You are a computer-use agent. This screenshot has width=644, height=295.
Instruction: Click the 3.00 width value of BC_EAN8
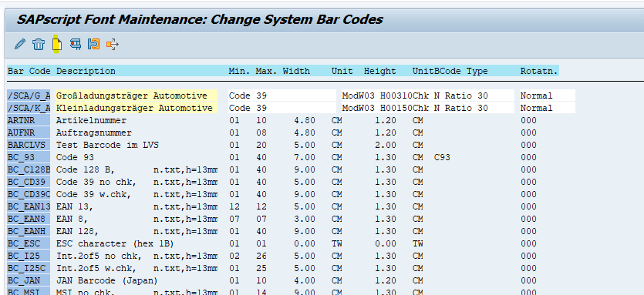click(x=305, y=219)
